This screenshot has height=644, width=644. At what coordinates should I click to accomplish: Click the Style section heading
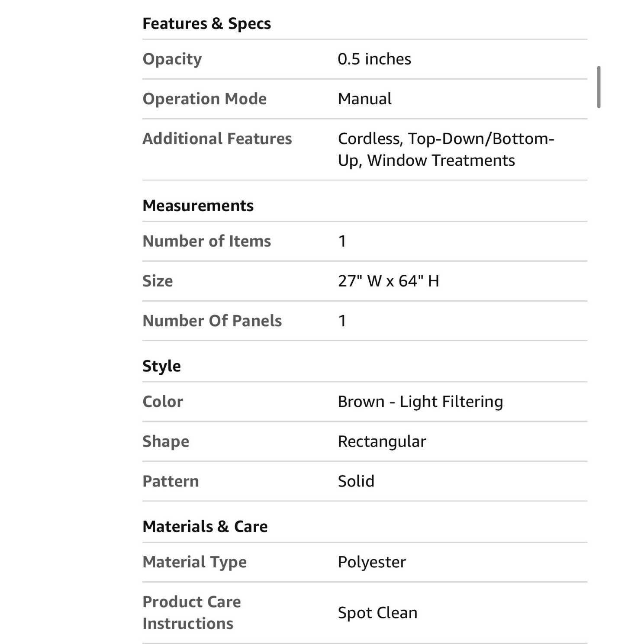coord(161,366)
